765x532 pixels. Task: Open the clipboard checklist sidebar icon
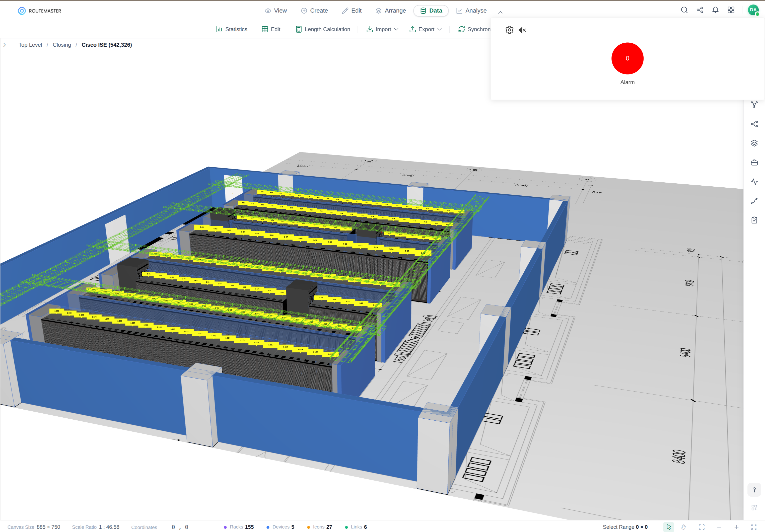coord(754,220)
